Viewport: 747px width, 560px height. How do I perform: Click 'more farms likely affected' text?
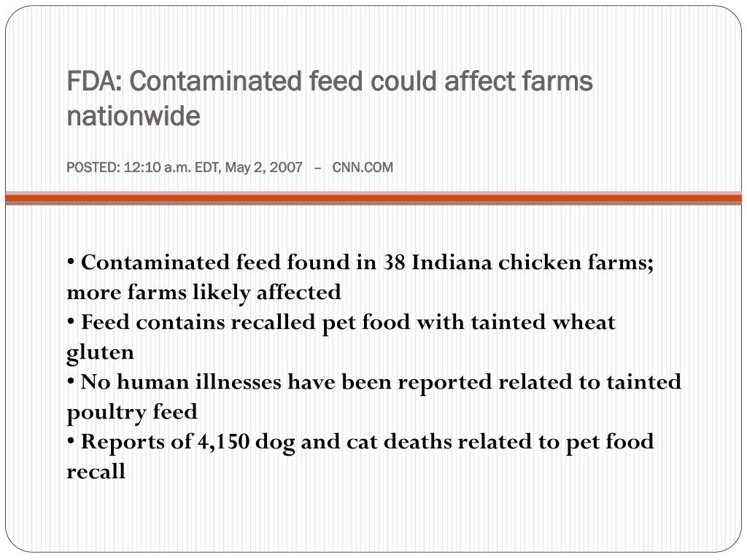click(204, 292)
